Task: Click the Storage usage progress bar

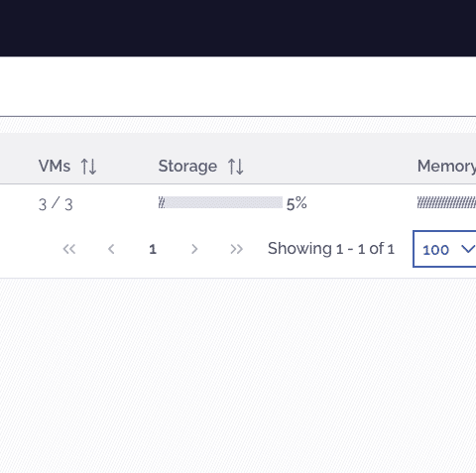Action: click(x=220, y=202)
